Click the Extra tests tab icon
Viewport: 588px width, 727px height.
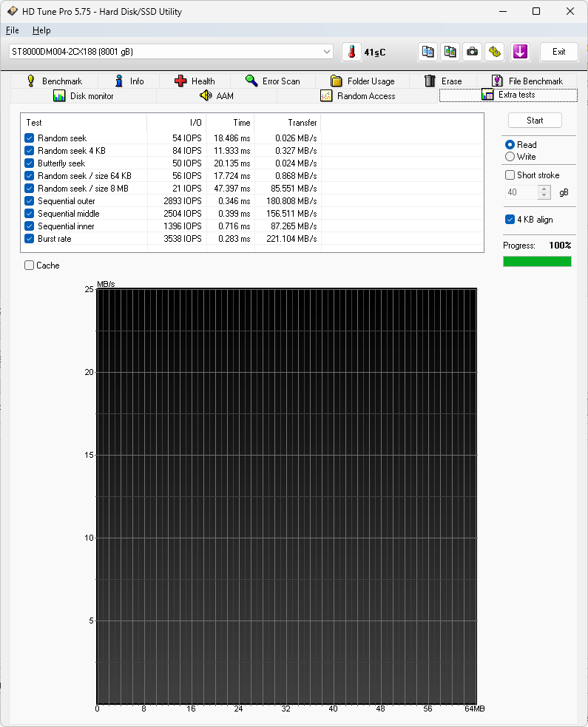point(487,95)
